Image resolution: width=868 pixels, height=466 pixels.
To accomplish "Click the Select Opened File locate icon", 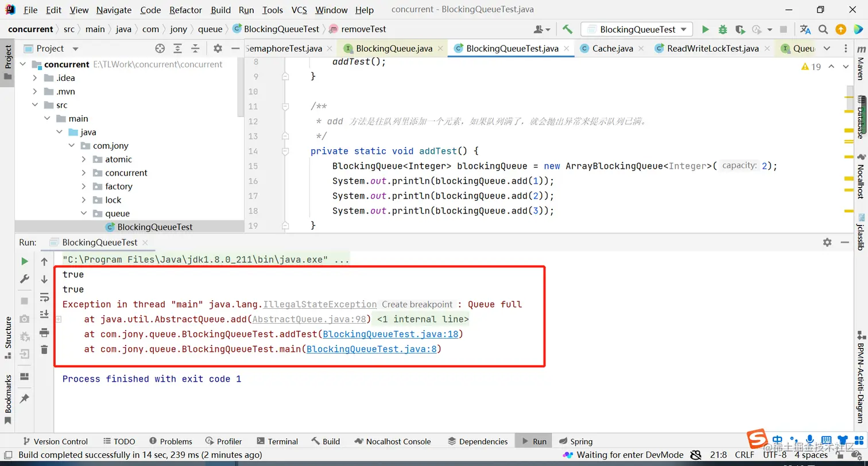I will (x=160, y=49).
